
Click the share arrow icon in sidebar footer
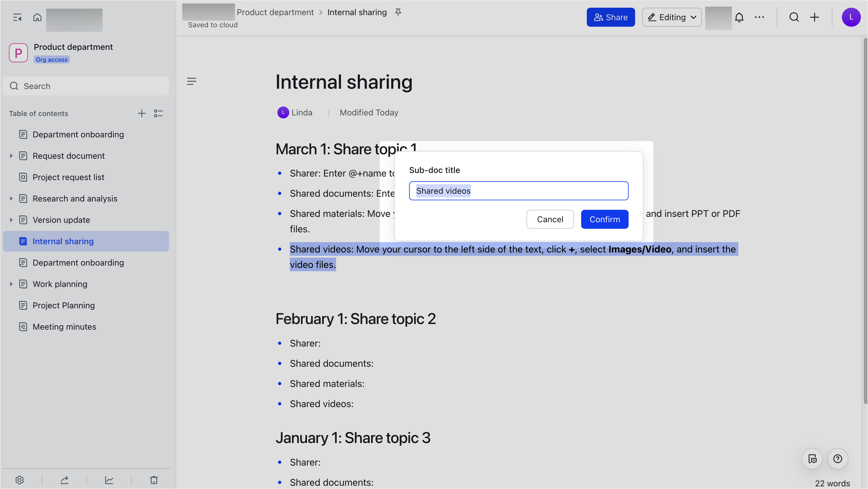(64, 480)
